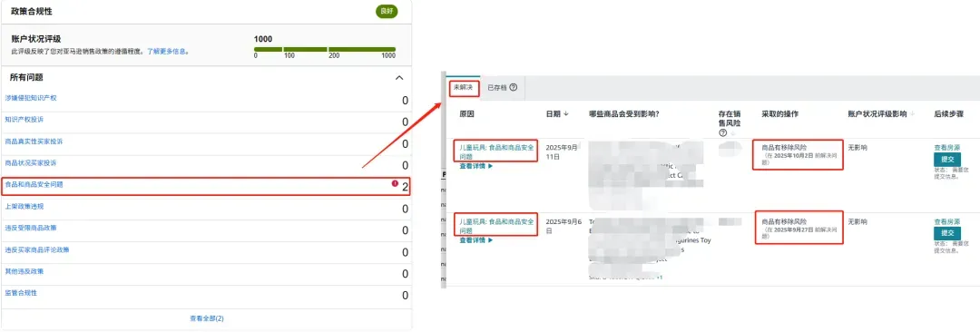
Task: Open 涉嫌侵犯知识产权 issues link
Action: 31,98
